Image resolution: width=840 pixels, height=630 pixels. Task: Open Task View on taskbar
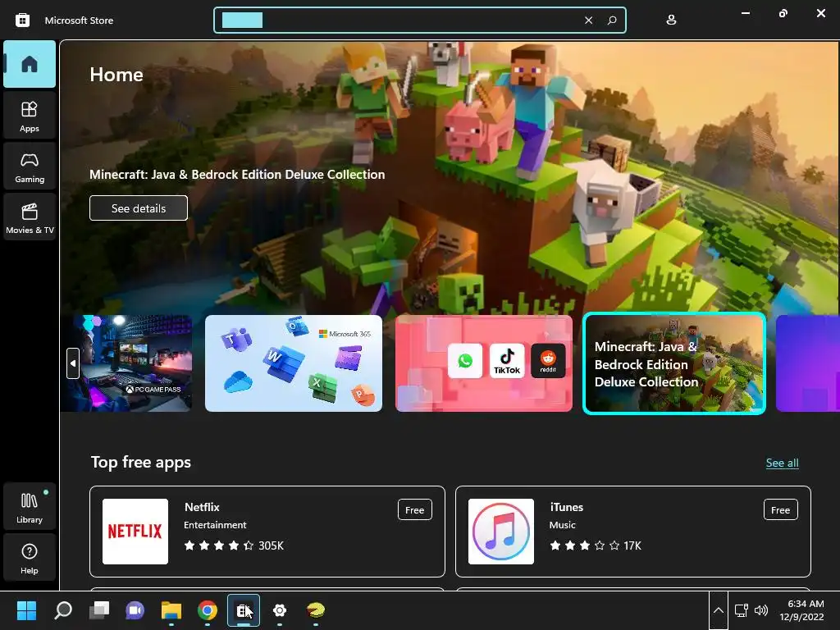pyautogui.click(x=99, y=610)
